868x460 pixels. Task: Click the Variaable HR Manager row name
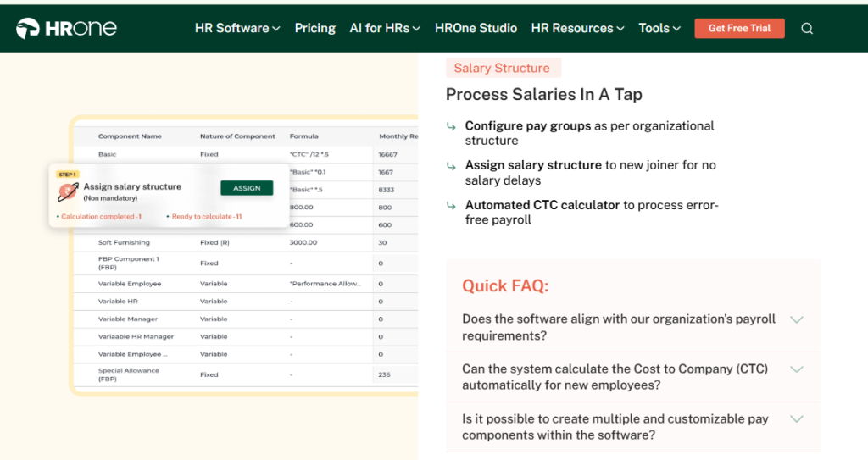point(136,336)
